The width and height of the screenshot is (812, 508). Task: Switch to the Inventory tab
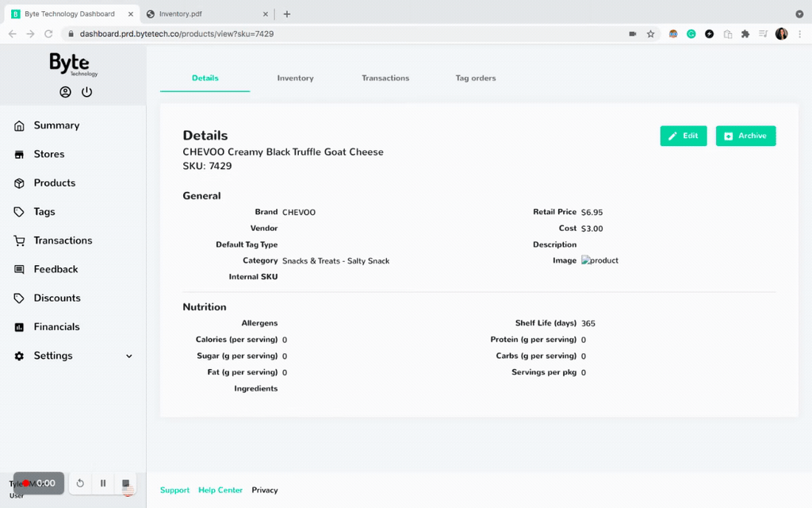coord(295,79)
